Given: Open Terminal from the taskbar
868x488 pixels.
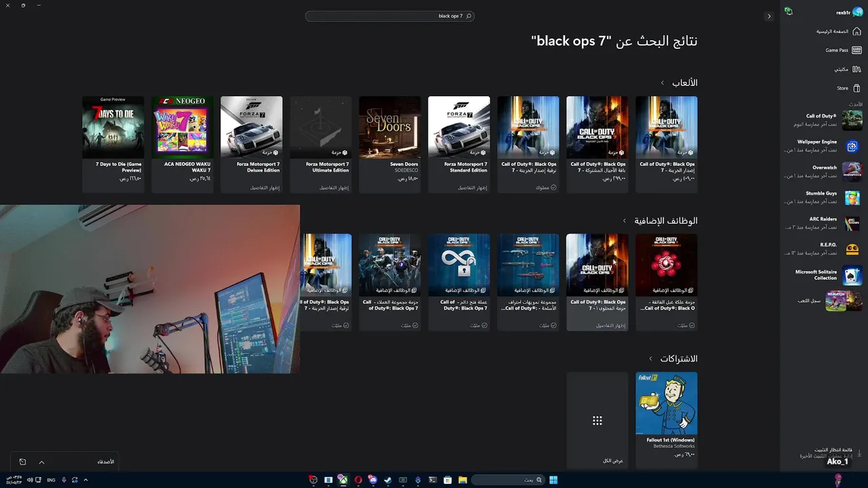Looking at the screenshot, I should [x=433, y=480].
